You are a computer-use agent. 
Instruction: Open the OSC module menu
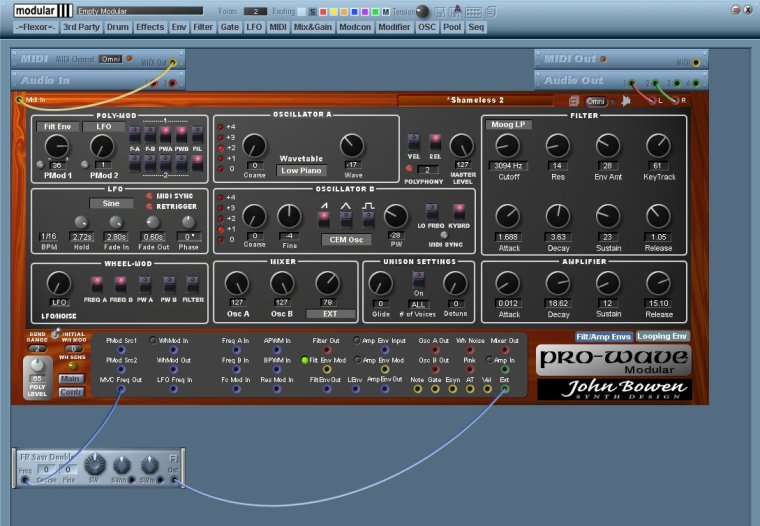point(427,27)
